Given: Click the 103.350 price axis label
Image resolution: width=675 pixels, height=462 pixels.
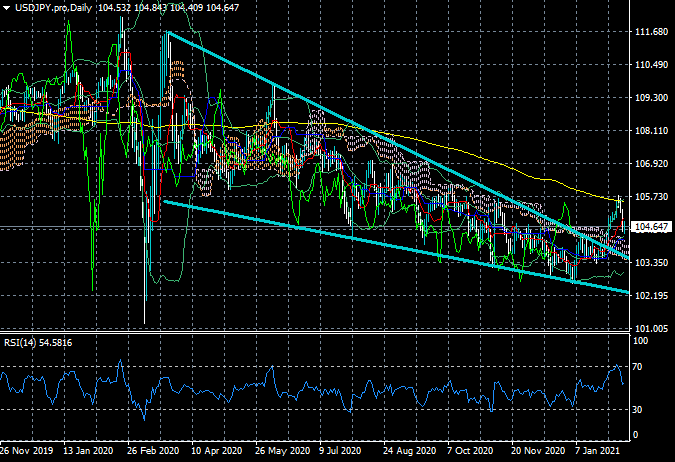Looking at the screenshot, I should [x=651, y=262].
